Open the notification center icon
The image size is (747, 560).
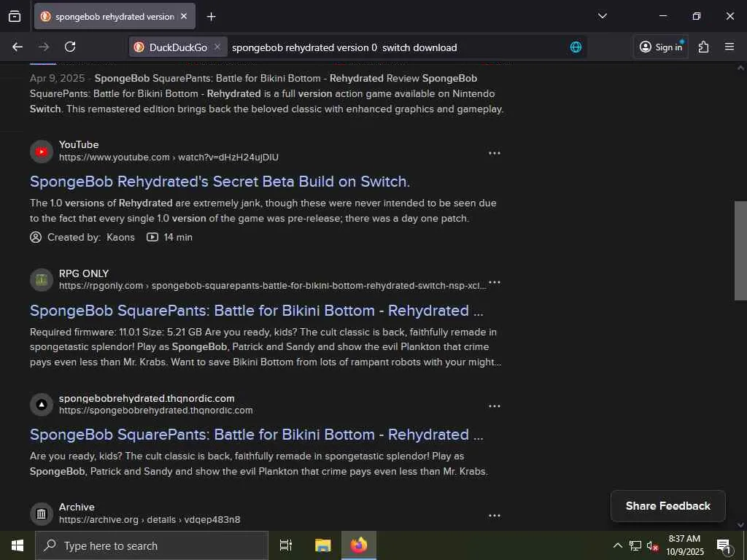click(x=724, y=545)
